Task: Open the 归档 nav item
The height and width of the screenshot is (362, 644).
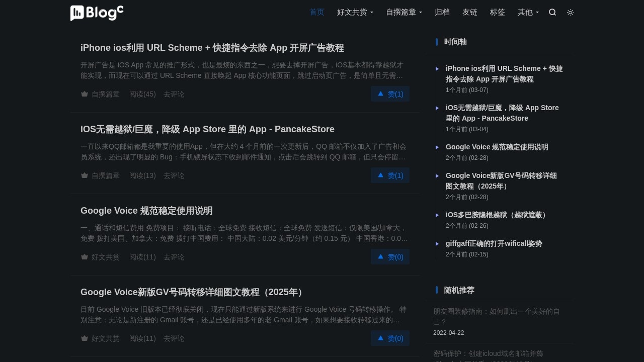Action: pos(442,12)
